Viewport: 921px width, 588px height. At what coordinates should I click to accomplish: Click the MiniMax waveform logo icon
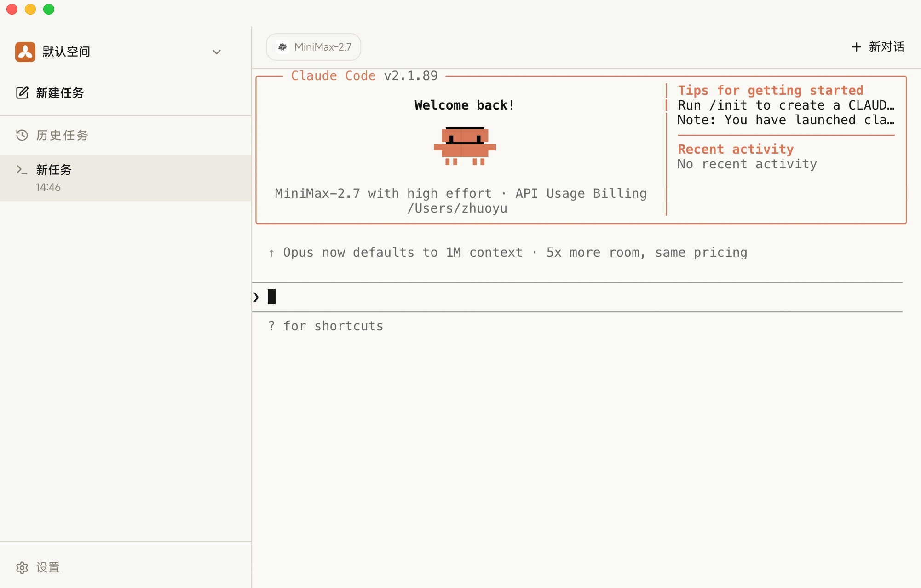tap(282, 47)
